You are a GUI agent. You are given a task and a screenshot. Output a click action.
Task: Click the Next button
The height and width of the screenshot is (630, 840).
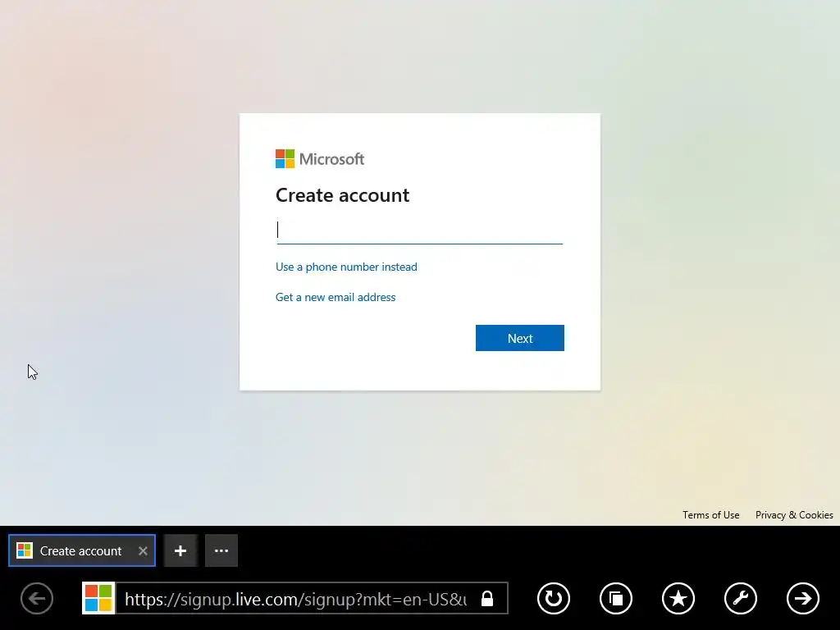(519, 338)
